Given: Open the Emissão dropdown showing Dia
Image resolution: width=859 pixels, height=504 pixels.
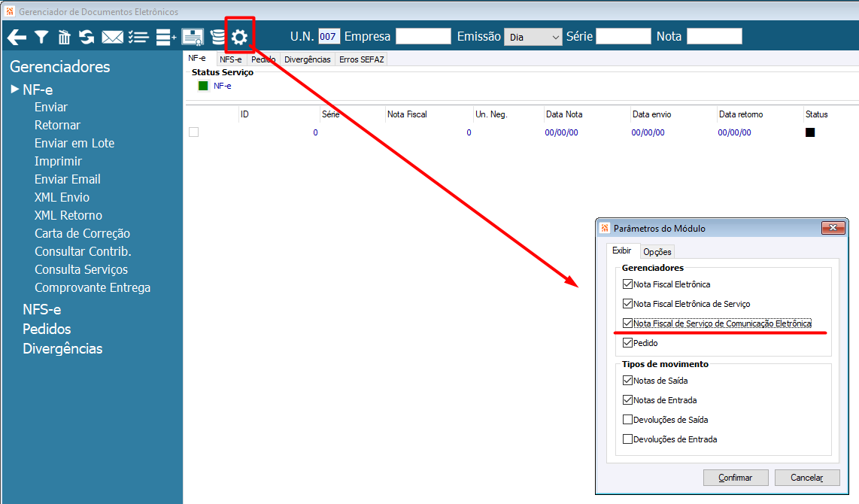Looking at the screenshot, I should click(533, 37).
